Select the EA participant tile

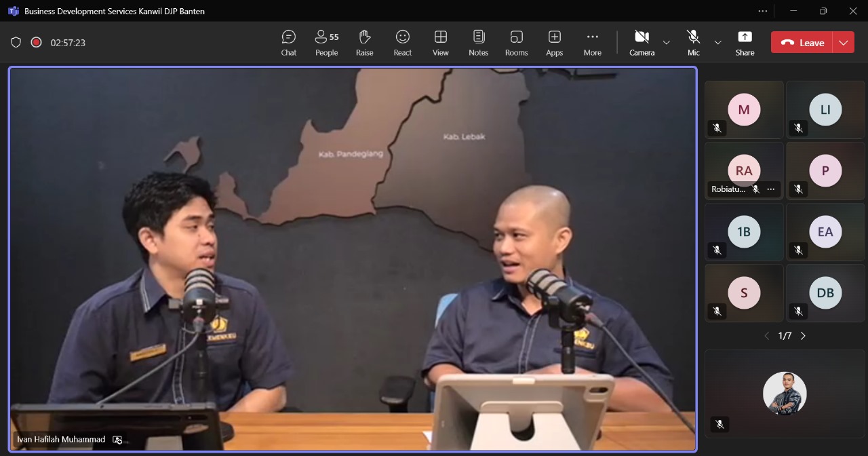pyautogui.click(x=825, y=232)
